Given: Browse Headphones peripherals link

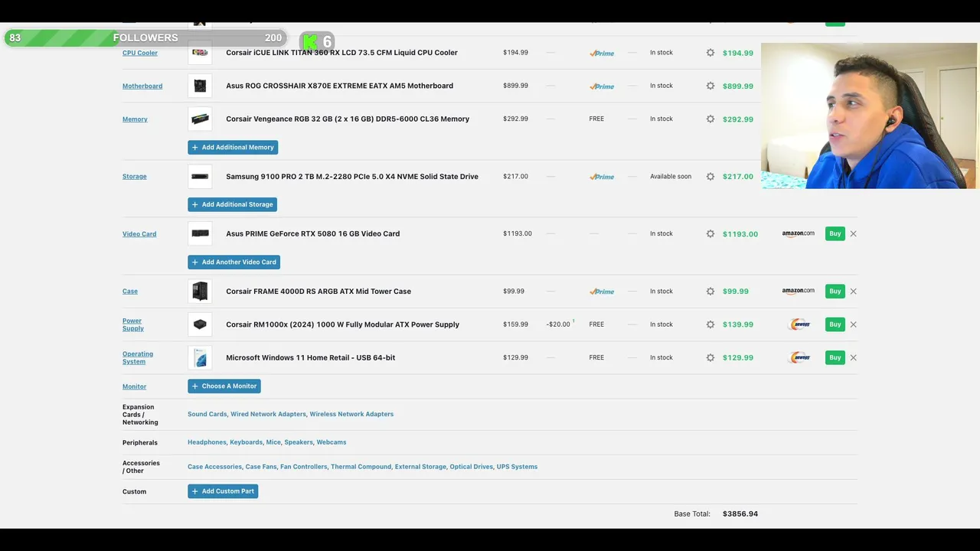Looking at the screenshot, I should [x=207, y=442].
